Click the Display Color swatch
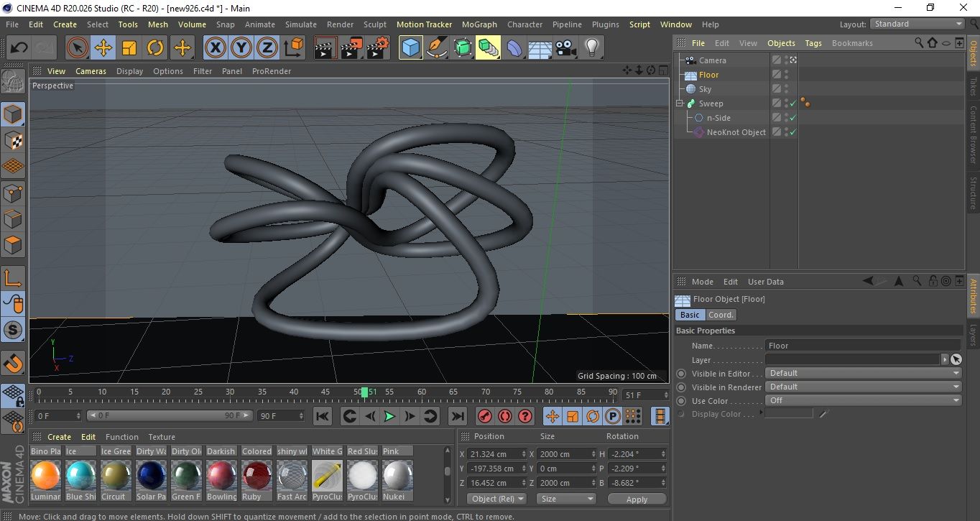Image resolution: width=980 pixels, height=521 pixels. (x=789, y=413)
